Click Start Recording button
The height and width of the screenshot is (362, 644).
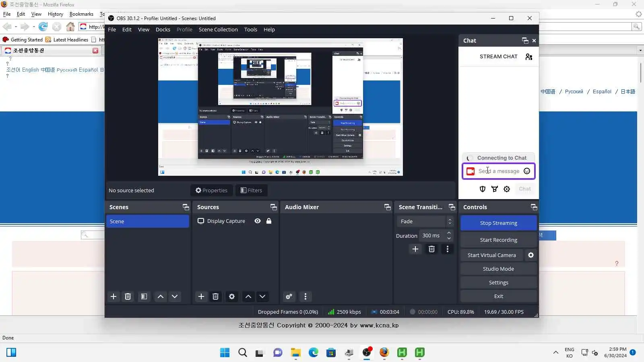click(499, 240)
